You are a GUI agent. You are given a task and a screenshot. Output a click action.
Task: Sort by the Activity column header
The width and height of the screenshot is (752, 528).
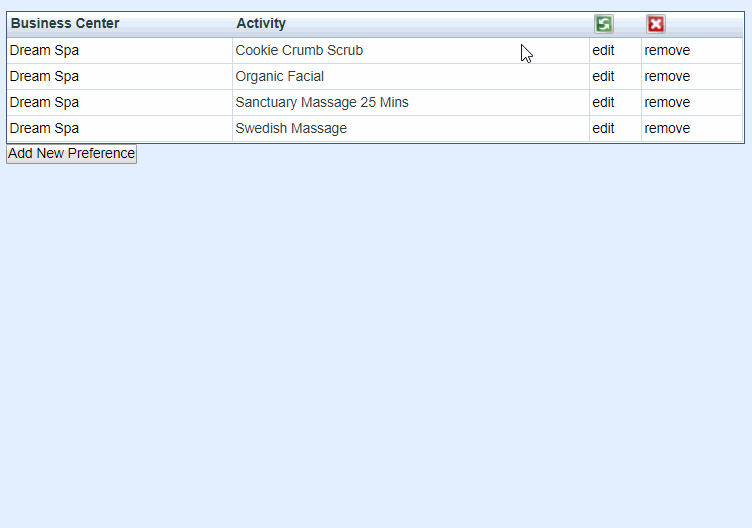(261, 23)
